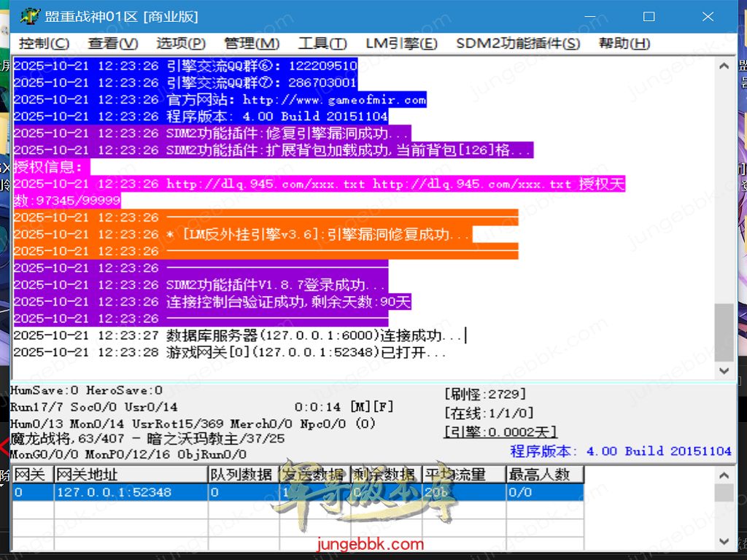Click the log panel scrollbar thumb
747x560 pixels.
point(724,333)
